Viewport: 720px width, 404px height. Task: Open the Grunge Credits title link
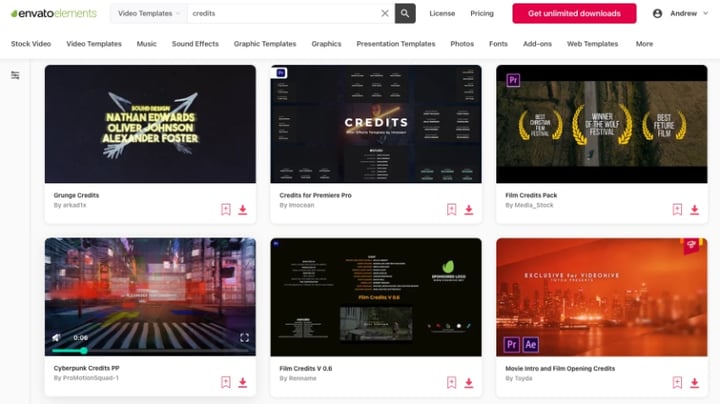(x=76, y=195)
